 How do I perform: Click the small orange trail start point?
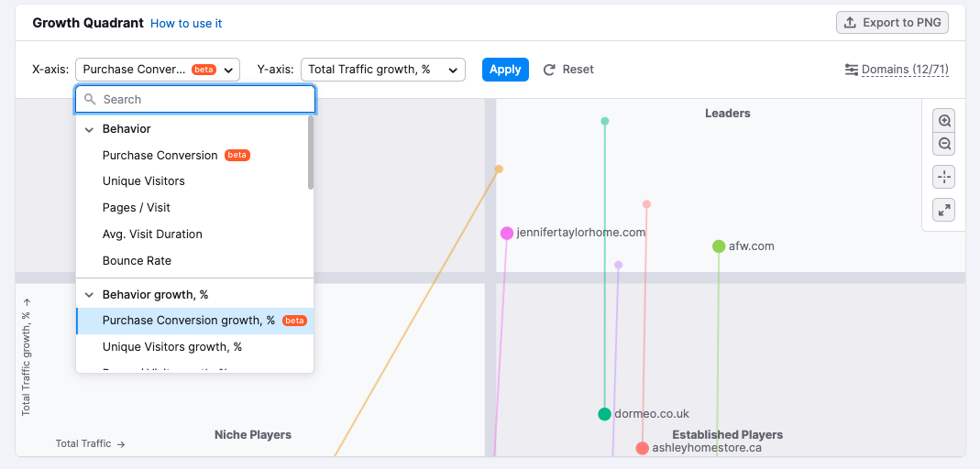(x=499, y=169)
